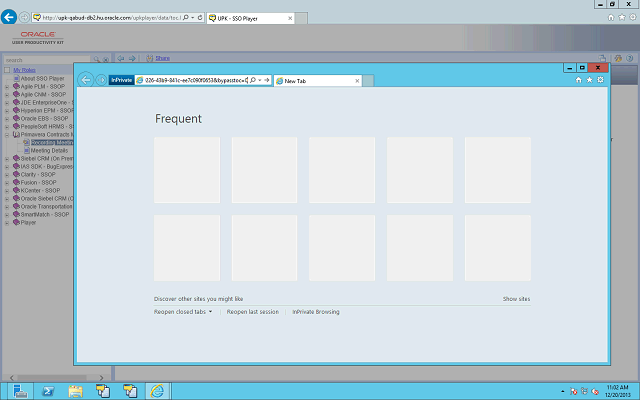
Task: Select the UPK - SSO Player tab
Action: 250,18
